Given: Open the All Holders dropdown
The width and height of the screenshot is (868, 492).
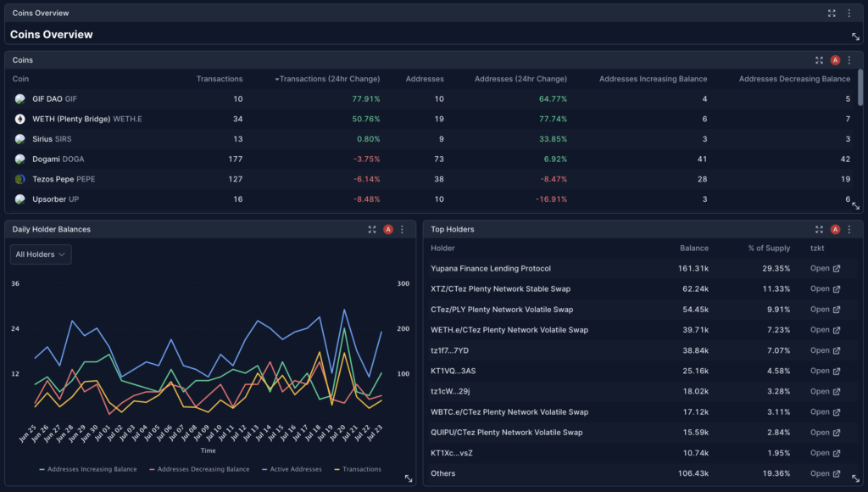Looking at the screenshot, I should pos(41,254).
